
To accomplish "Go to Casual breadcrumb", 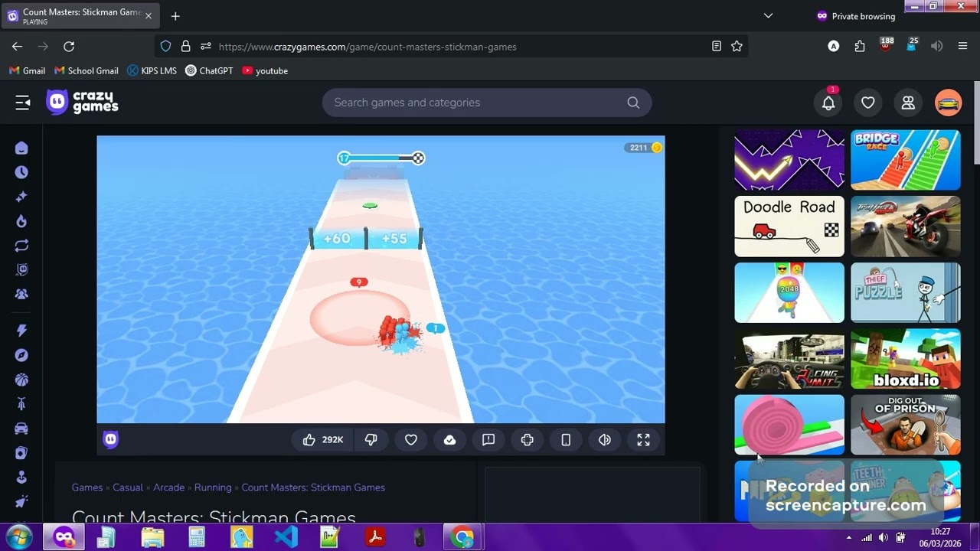I will (x=128, y=487).
